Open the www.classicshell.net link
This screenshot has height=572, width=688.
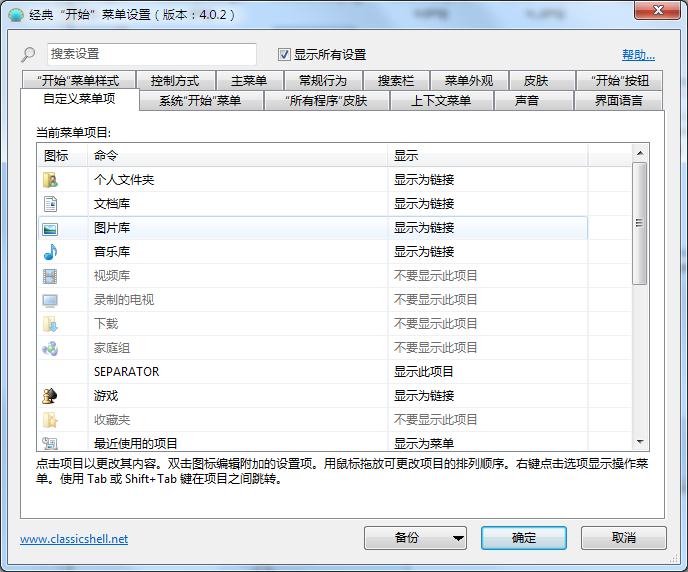(x=74, y=539)
